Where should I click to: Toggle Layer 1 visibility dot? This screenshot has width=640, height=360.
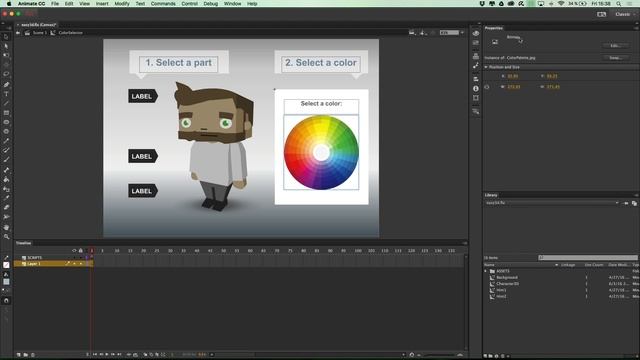[x=74, y=264]
